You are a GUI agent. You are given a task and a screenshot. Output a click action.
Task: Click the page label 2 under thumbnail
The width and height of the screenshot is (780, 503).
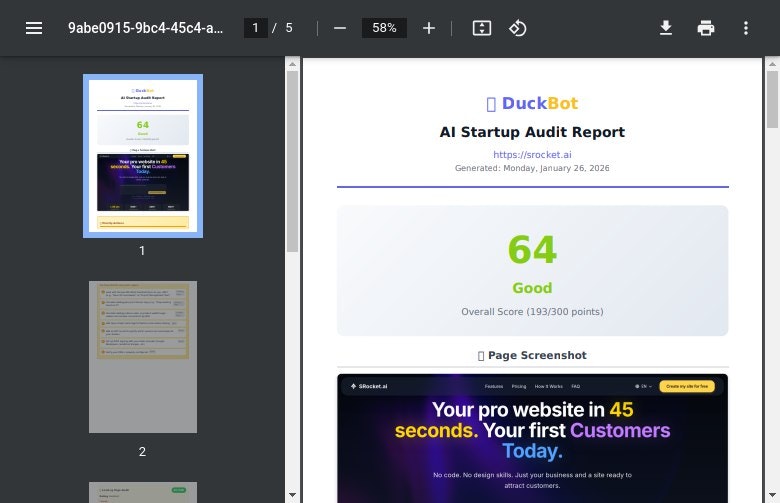coord(142,452)
